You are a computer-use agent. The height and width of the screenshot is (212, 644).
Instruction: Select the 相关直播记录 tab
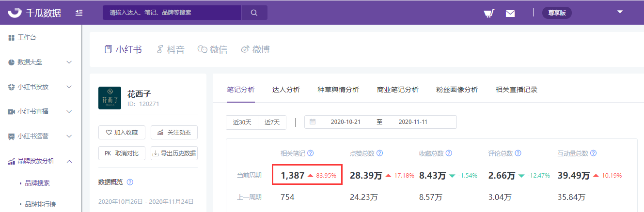point(517,90)
